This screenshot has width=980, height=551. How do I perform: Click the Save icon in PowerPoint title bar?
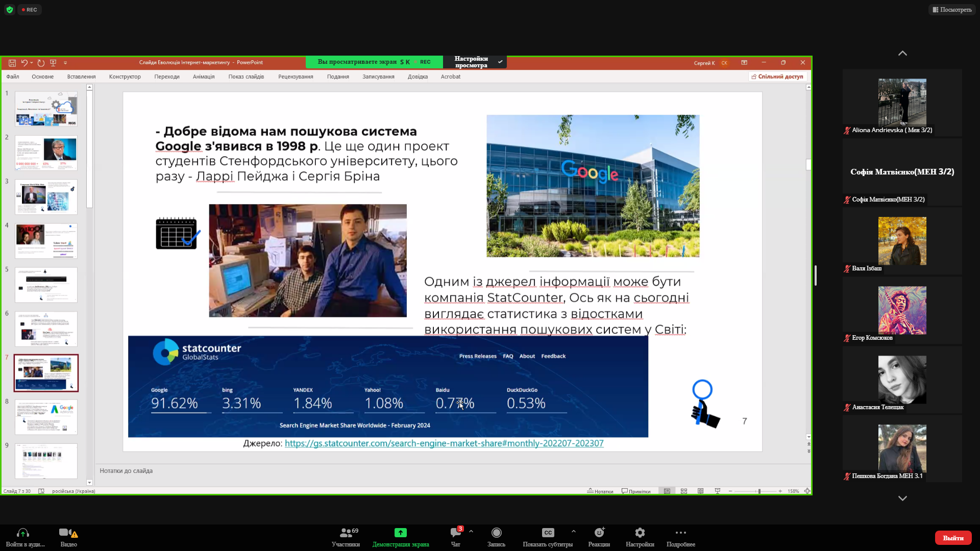pos(12,63)
